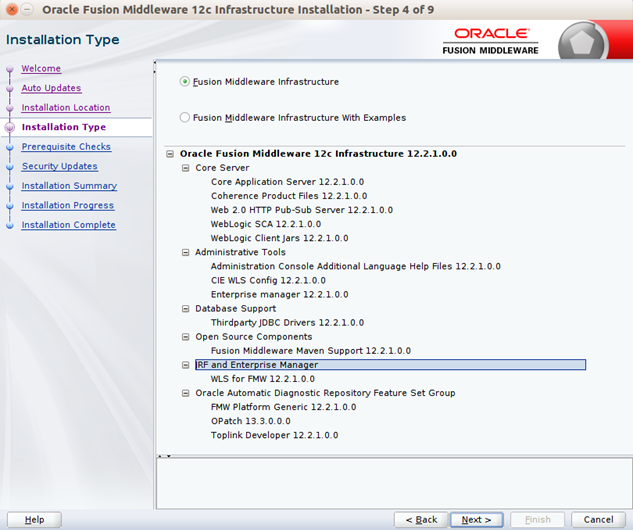Select Thirdparty JDBC Drivers 12.2.1.0.0 item

point(287,323)
